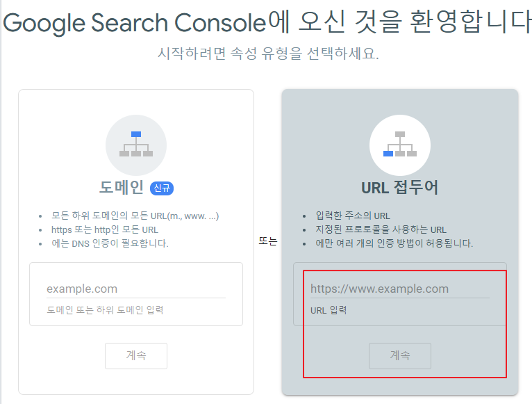Image resolution: width=532 pixels, height=404 pixels.
Task: Click the '지정된 프로토콜을 사용하는 URL' bullet
Action: pos(381,229)
